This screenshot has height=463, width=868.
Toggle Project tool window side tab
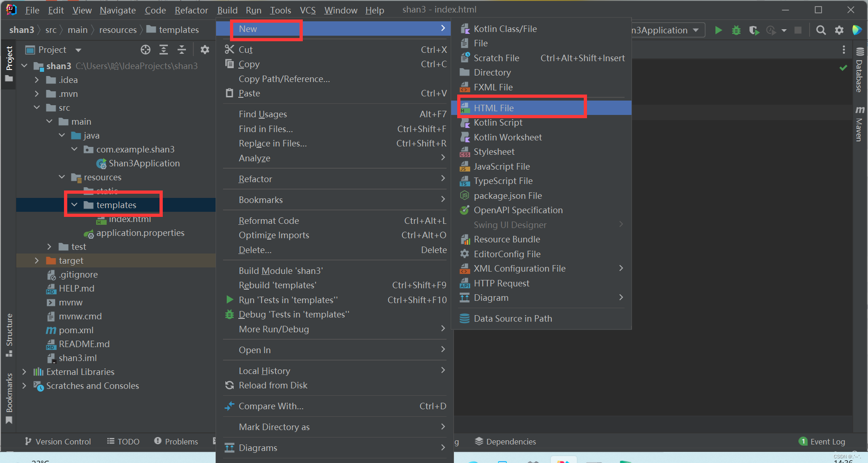pos(9,64)
